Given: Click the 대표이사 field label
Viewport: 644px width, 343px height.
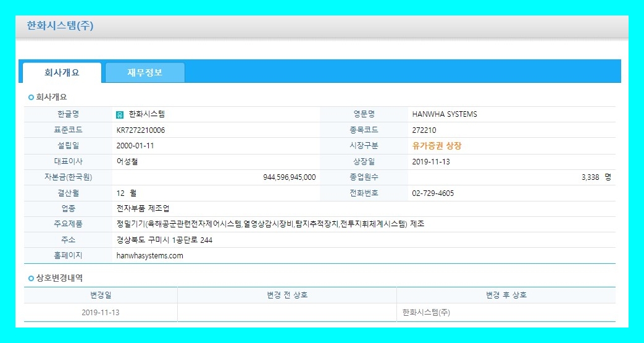Looking at the screenshot, I should coord(68,162).
